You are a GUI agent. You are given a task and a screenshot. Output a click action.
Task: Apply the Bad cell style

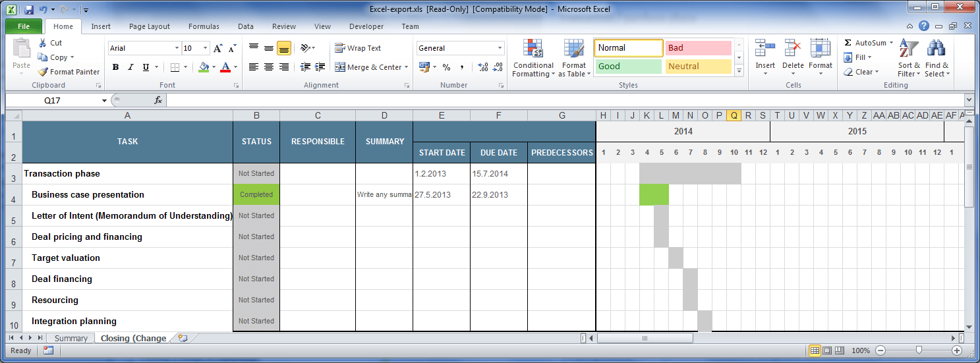click(699, 48)
